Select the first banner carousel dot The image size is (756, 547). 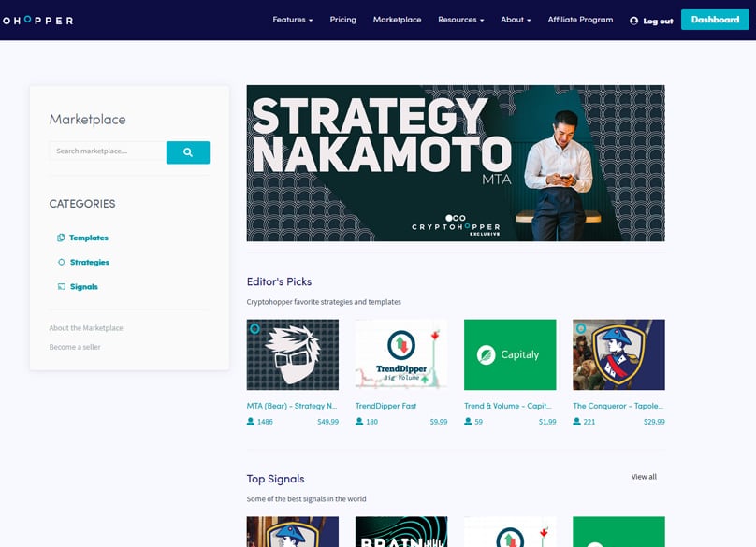(x=449, y=218)
